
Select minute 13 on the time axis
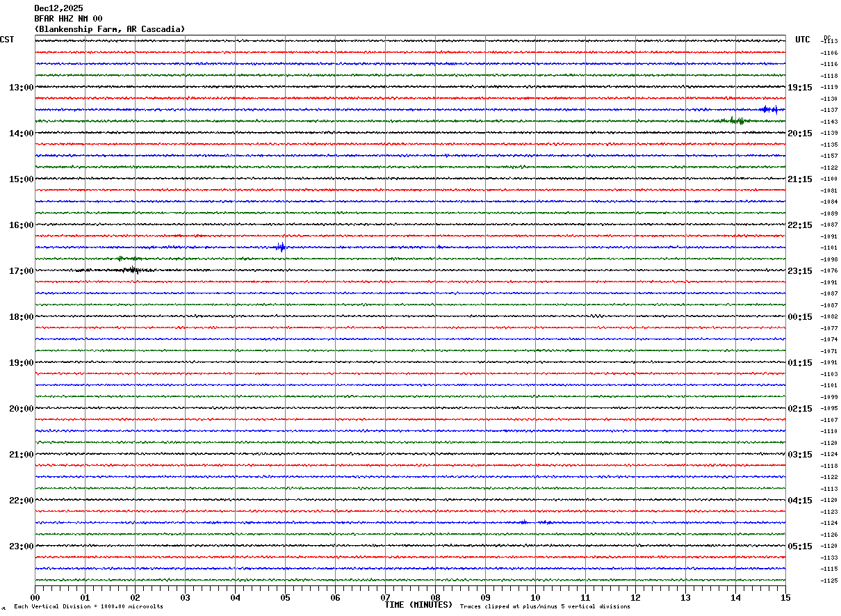coord(685,597)
